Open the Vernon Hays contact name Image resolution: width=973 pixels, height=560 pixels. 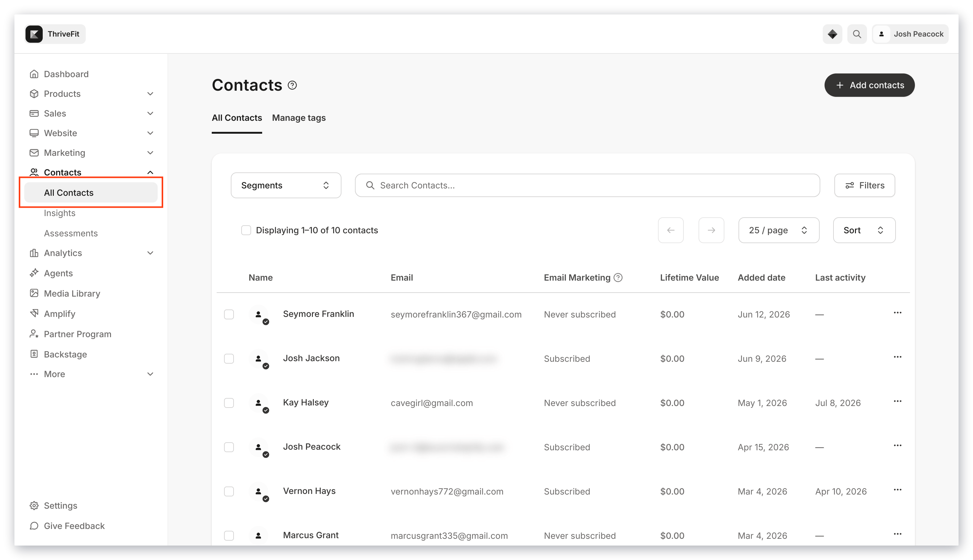click(309, 491)
